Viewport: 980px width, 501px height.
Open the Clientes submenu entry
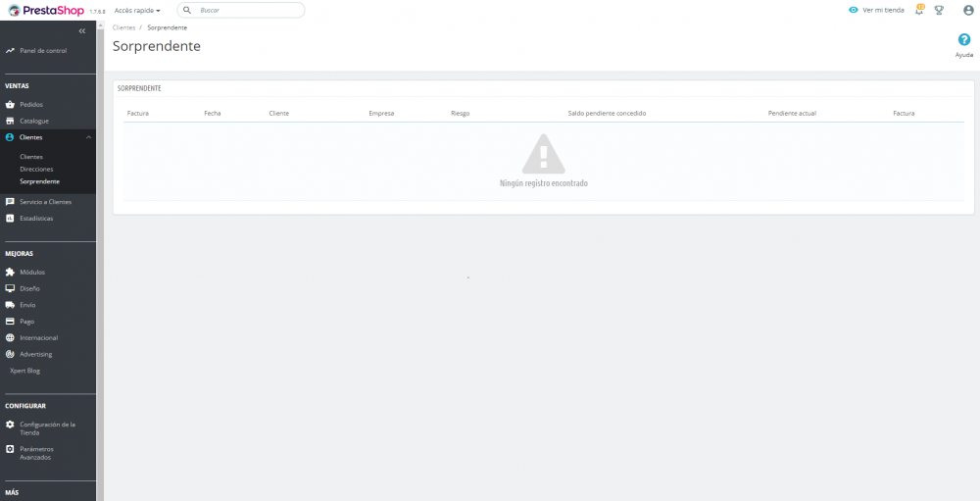(31, 157)
